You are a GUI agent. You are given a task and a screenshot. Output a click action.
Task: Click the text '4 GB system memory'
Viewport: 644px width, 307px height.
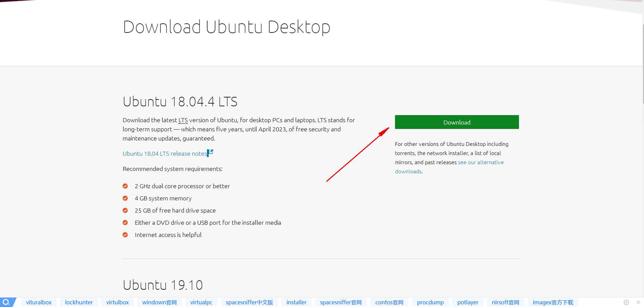[x=163, y=198]
